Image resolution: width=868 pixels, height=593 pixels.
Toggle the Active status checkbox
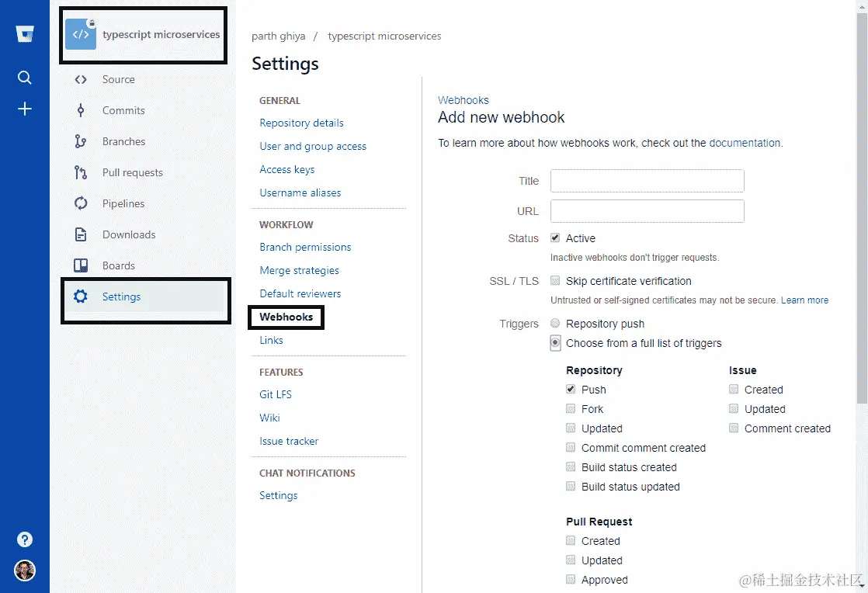554,238
